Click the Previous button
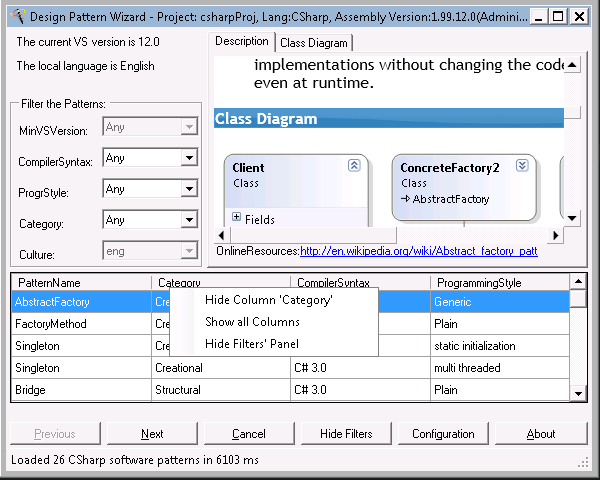Image resolution: width=600 pixels, height=480 pixels. tap(55, 434)
